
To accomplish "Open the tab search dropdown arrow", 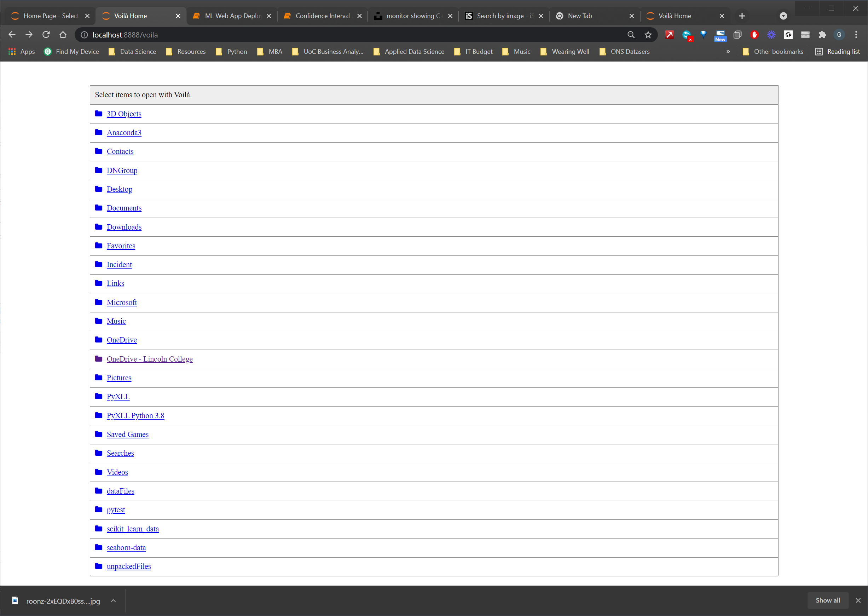I will 783,16.
